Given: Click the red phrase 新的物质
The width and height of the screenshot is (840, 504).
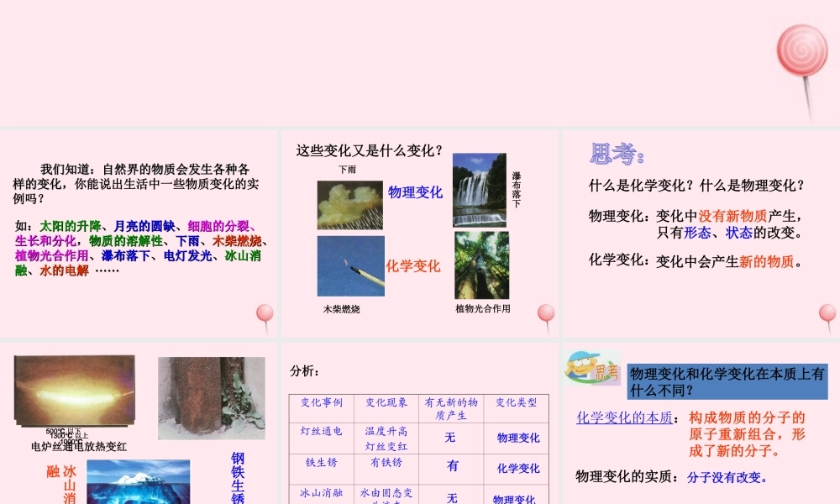Looking at the screenshot, I should tap(766, 262).
